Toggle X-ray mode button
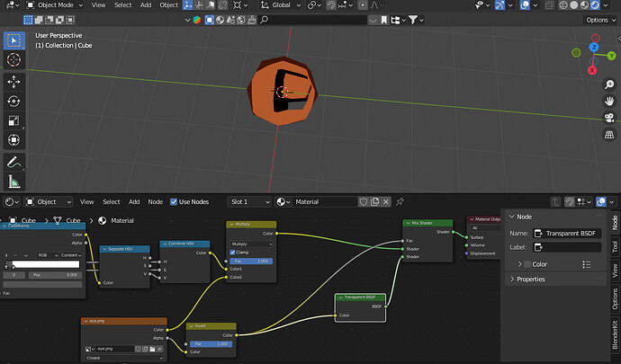621x364 pixels. (x=549, y=5)
